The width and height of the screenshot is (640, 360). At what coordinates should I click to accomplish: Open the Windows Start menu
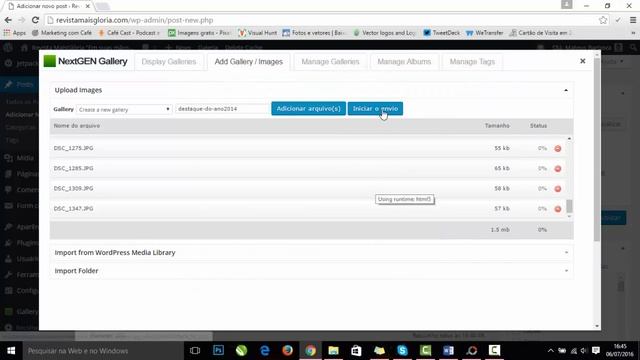point(11,351)
